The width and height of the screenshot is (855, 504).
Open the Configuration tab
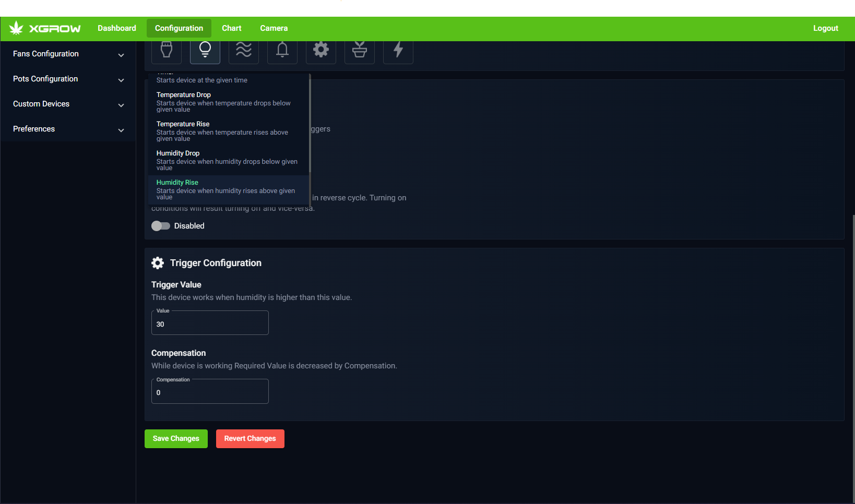tap(179, 28)
